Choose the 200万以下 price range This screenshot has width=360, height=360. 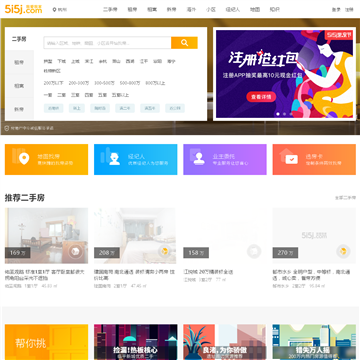click(x=53, y=83)
